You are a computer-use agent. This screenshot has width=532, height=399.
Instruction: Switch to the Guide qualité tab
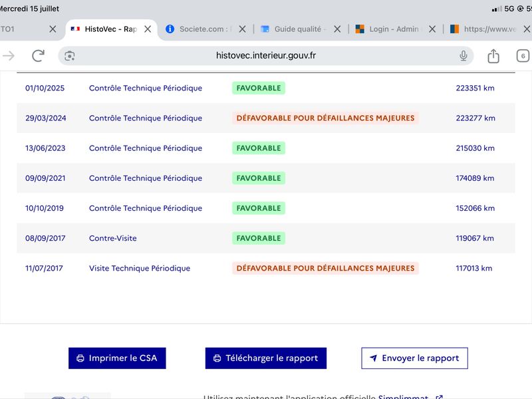tap(295, 29)
